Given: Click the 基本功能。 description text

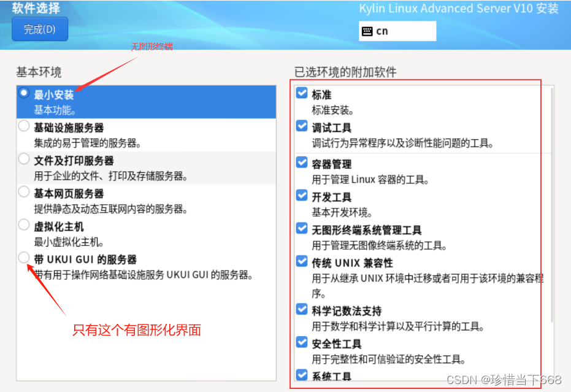Looking at the screenshot, I should (55, 110).
